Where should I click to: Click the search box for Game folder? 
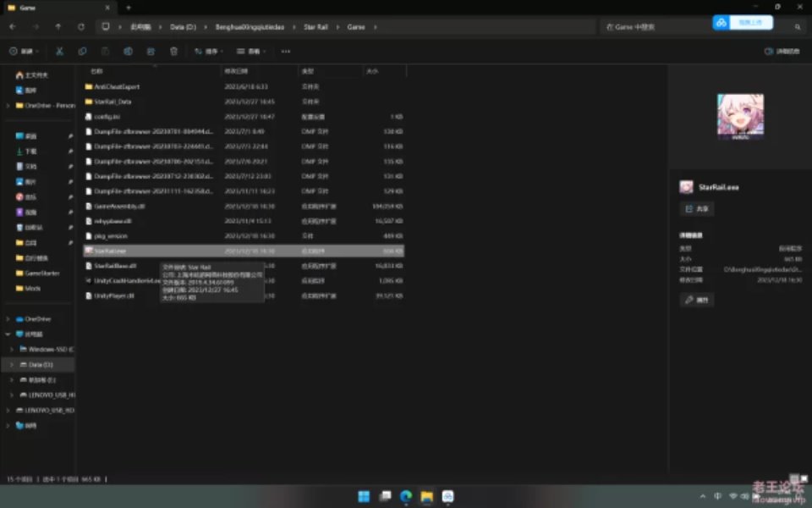656,27
